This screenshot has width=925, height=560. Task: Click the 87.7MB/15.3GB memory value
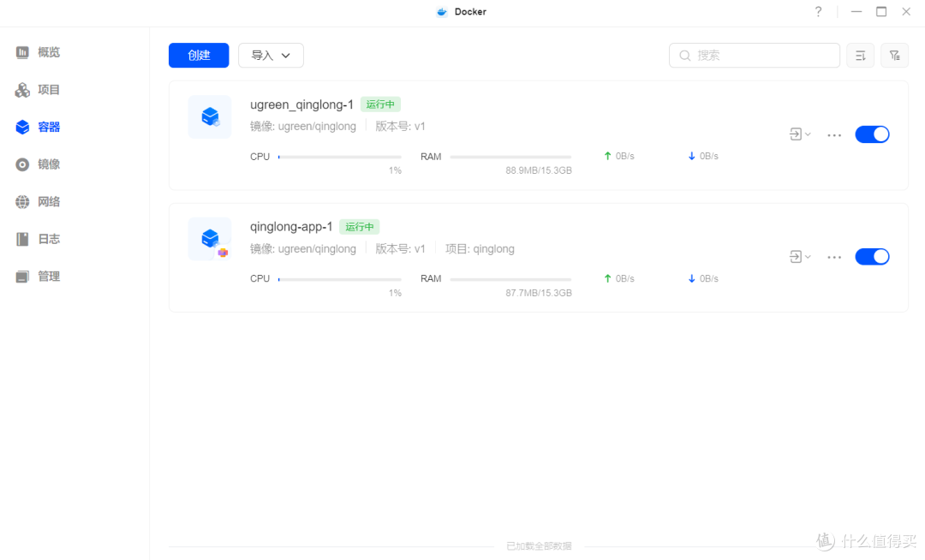[x=539, y=293]
